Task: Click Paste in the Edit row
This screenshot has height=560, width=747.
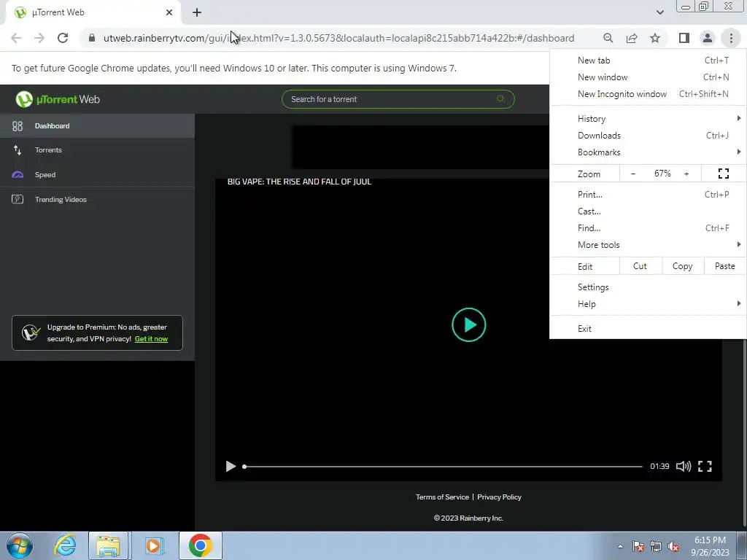Action: pos(724,266)
